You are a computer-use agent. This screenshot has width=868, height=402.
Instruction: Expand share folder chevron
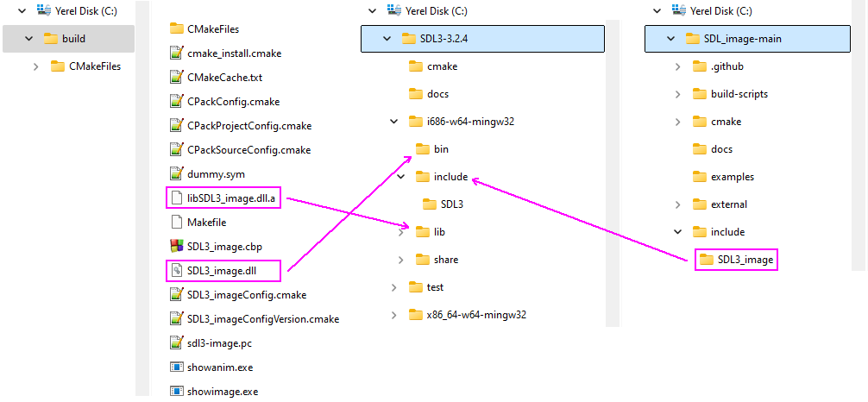click(x=401, y=260)
